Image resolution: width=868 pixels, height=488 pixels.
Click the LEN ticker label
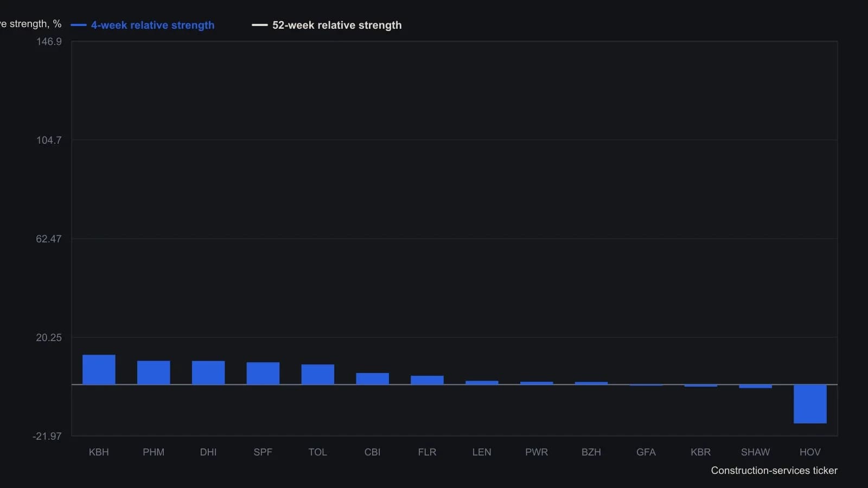[x=482, y=452]
